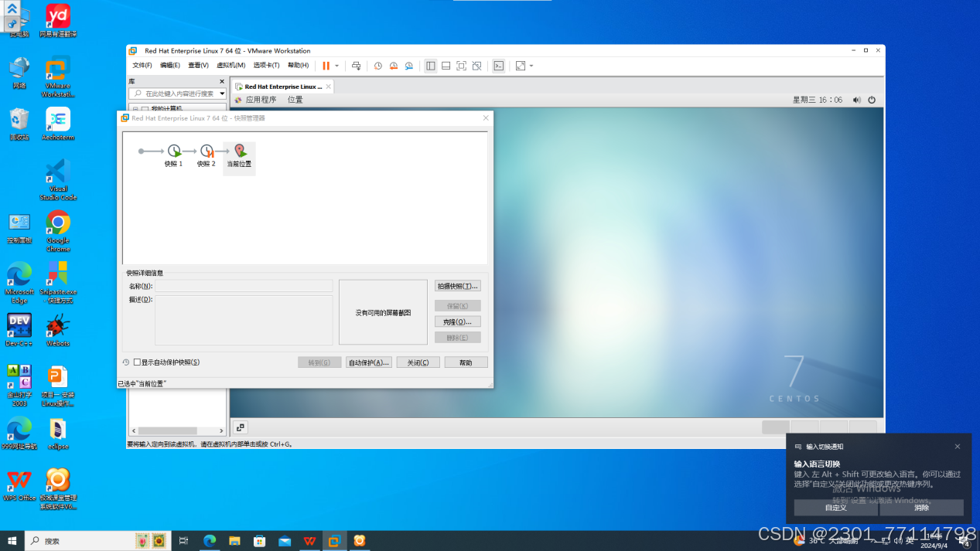Screen dimensions: 980x551
Task: Open the 应用程序 menu in the guest
Action: (x=261, y=100)
